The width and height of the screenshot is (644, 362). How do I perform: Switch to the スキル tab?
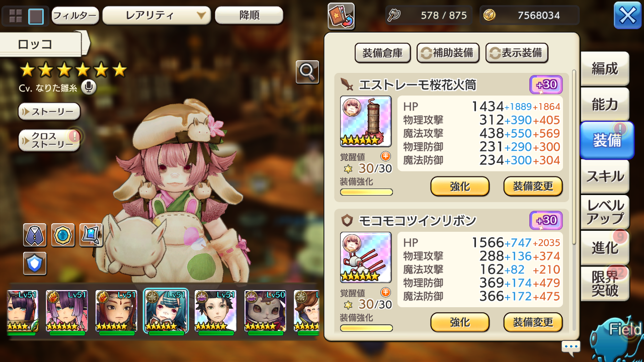point(605,176)
